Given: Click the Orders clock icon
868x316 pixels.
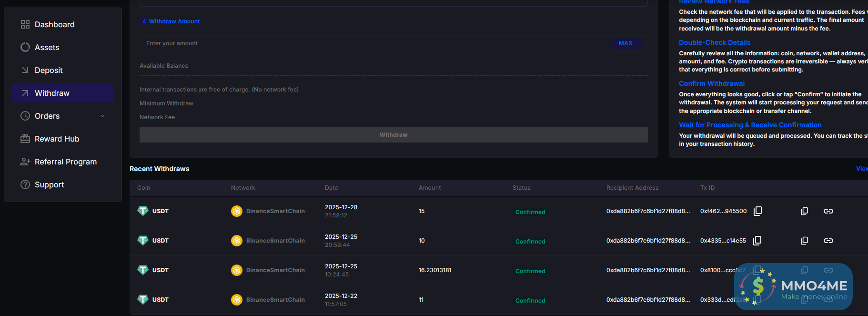Looking at the screenshot, I should pyautogui.click(x=25, y=116).
